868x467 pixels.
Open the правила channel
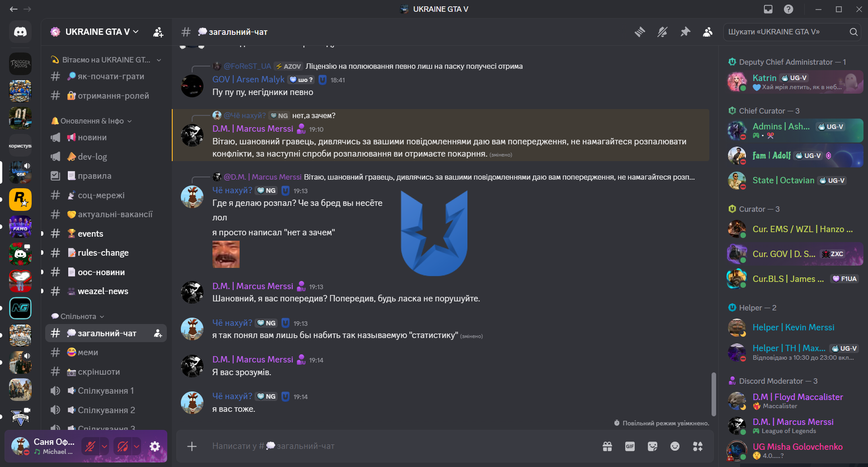pos(106,176)
